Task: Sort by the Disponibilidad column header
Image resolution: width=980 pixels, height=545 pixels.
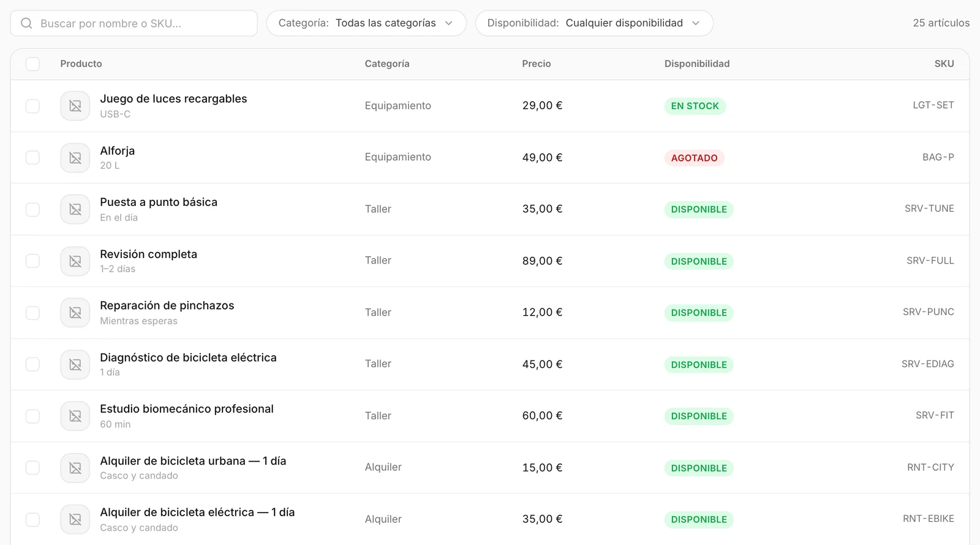Action: [x=697, y=64]
